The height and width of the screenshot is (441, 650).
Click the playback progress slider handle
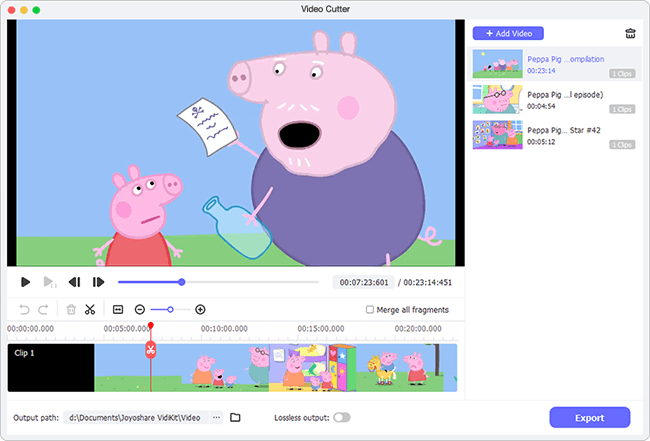pos(182,282)
